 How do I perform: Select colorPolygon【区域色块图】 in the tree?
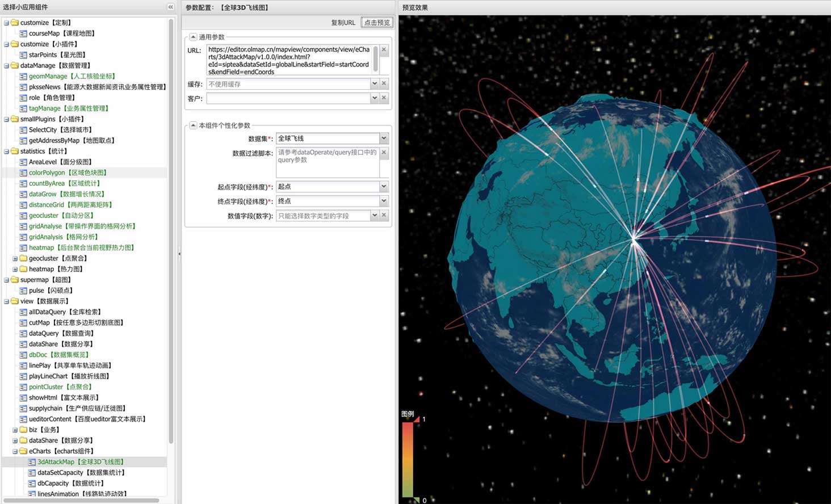(x=67, y=173)
